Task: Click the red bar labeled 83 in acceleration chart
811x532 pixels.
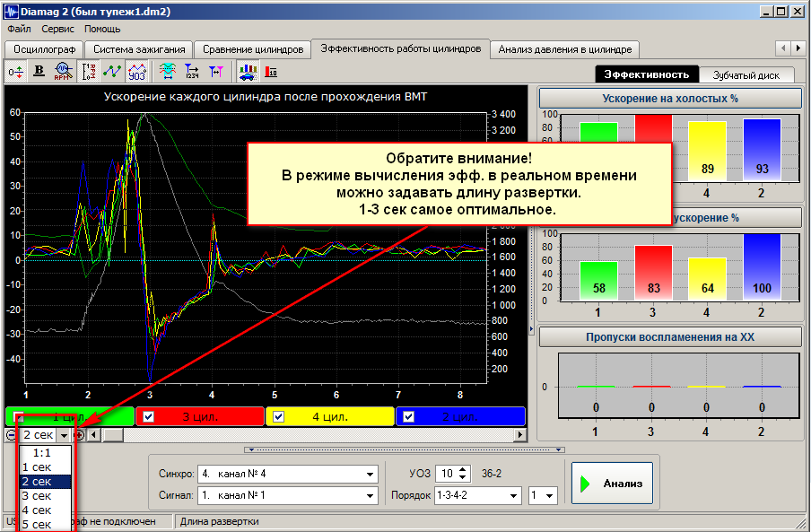Action: (653, 273)
